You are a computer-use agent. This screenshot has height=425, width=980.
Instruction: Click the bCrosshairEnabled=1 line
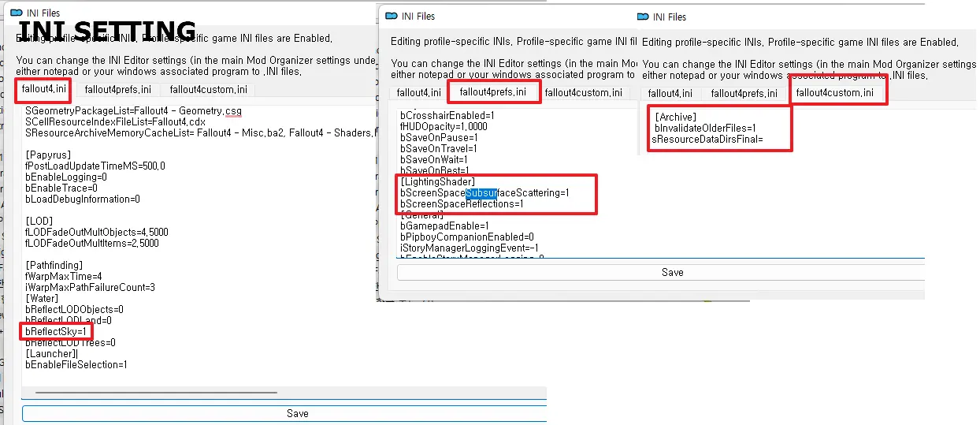(447, 115)
